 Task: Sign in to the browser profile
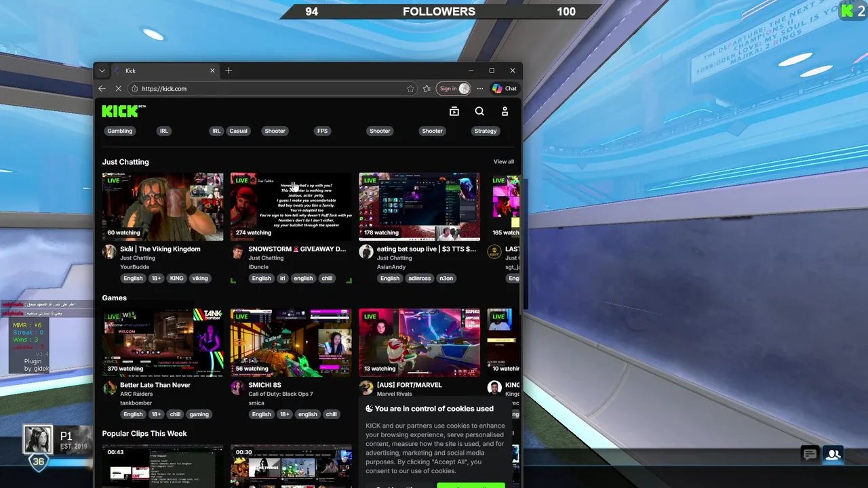pyautogui.click(x=454, y=88)
